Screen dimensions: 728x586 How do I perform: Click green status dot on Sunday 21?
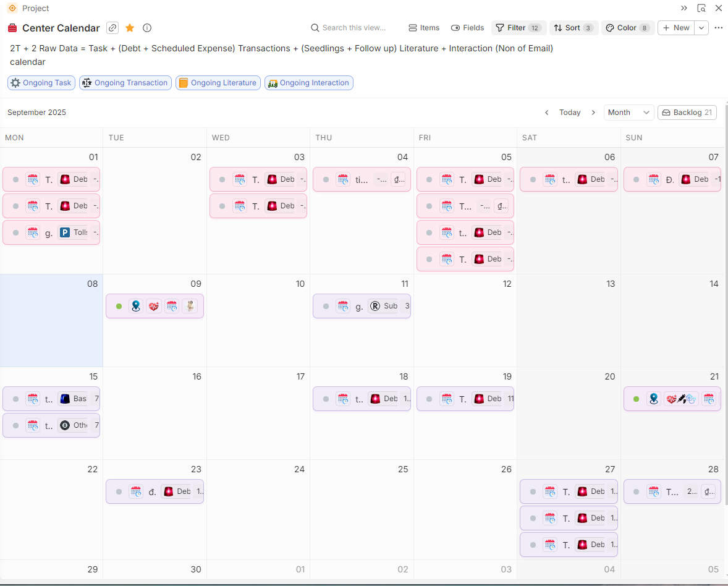pyautogui.click(x=637, y=399)
